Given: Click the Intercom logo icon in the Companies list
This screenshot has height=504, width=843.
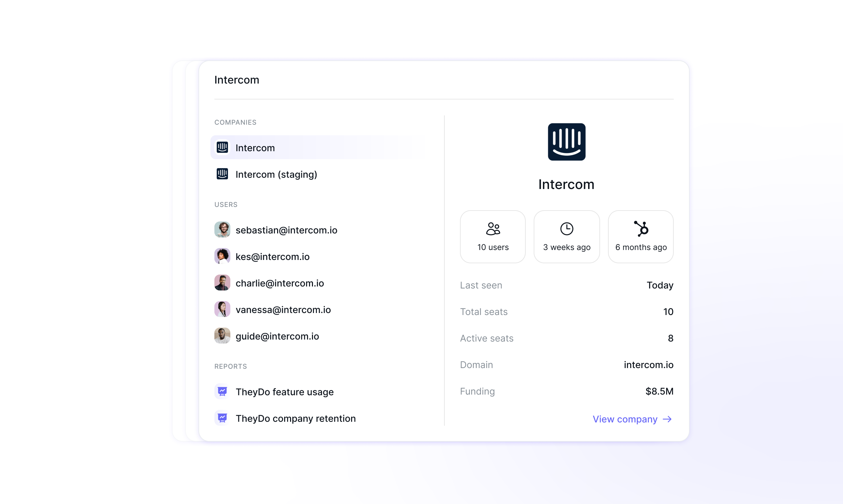Looking at the screenshot, I should 222,148.
